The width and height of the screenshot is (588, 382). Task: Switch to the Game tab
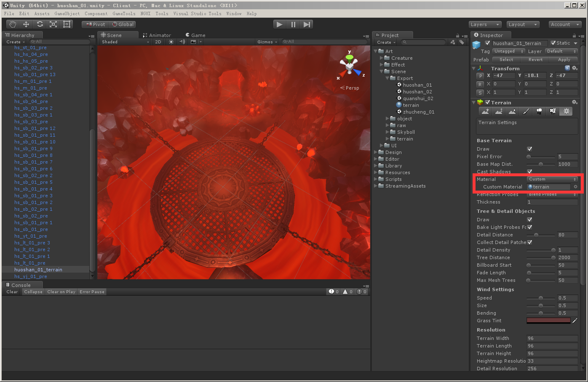[196, 35]
